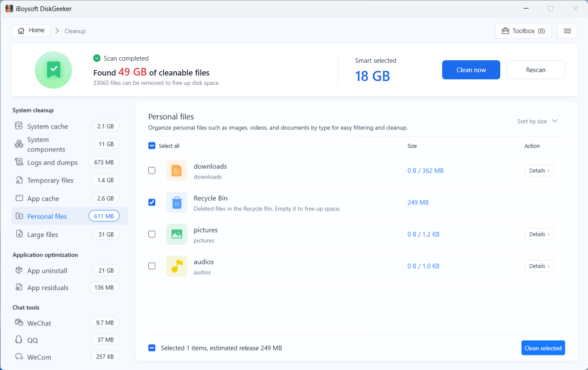This screenshot has height=370, width=588.
Task: Click the Recycle Bin row title
Action: (211, 198)
